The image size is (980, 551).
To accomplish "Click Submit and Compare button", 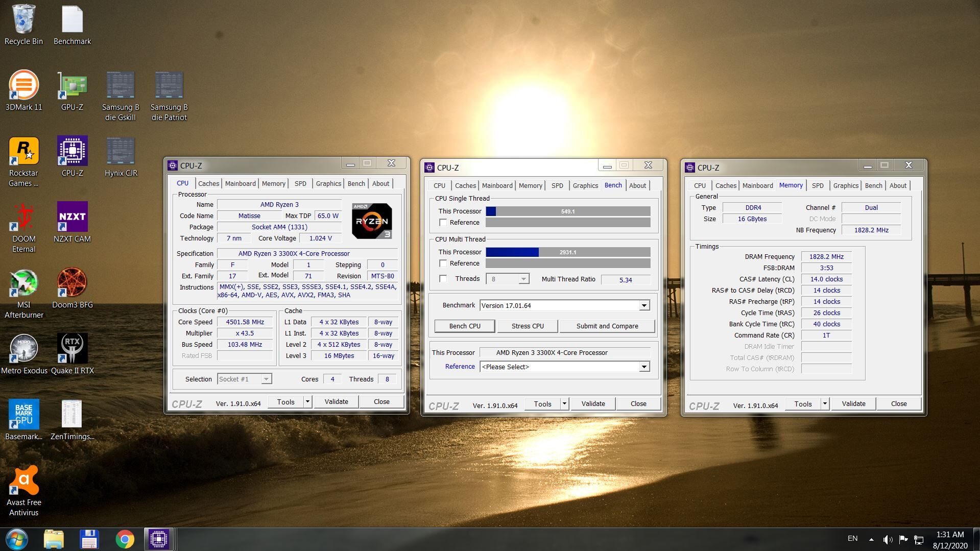I will (x=607, y=326).
